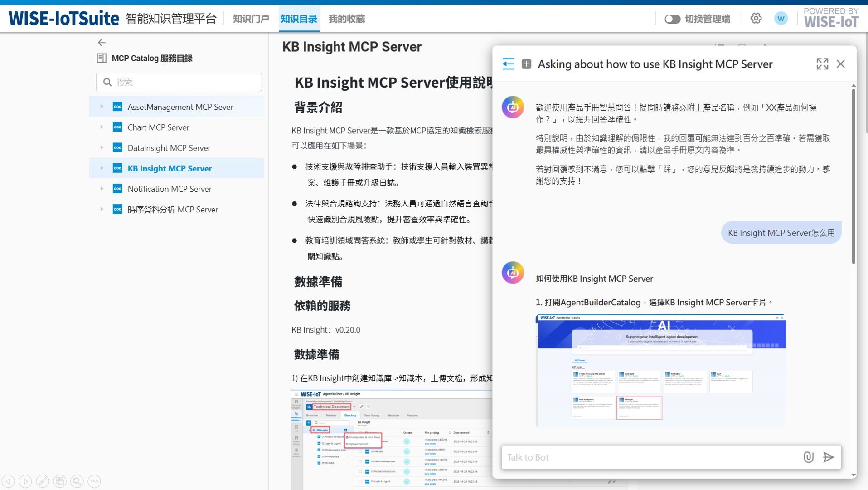Expand the Chart MCP Server tree arrow
868x490 pixels.
(x=102, y=127)
